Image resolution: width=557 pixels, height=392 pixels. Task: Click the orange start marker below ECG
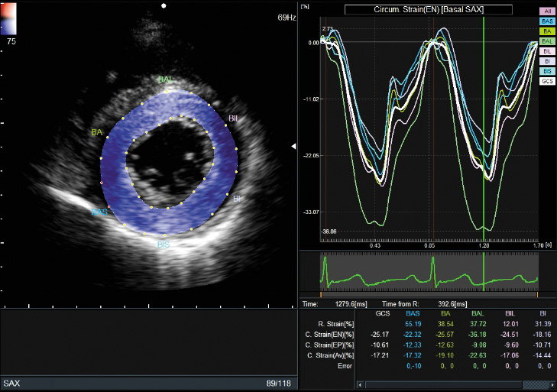click(x=321, y=293)
